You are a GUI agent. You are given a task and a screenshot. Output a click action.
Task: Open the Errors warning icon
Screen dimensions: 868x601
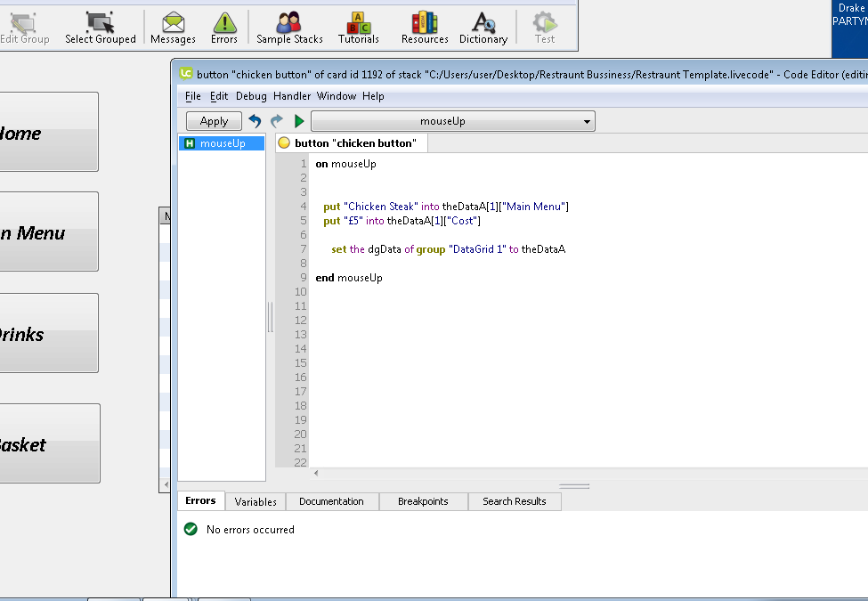[224, 27]
